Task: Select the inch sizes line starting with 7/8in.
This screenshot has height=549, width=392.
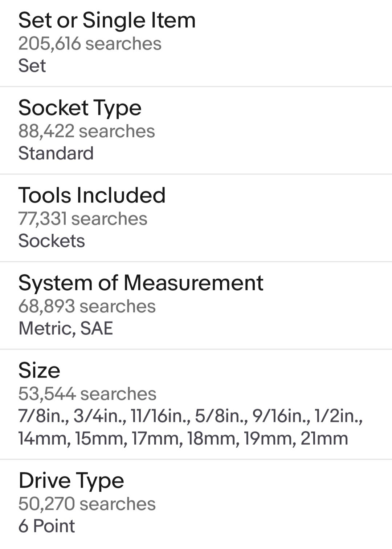Action: tap(191, 416)
